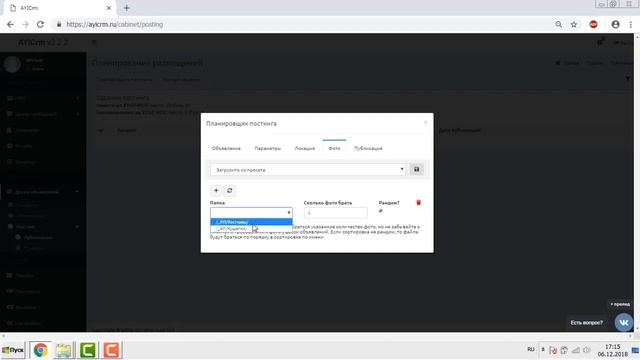
Task: Add a new photo folder row with plus
Action: coord(216,191)
